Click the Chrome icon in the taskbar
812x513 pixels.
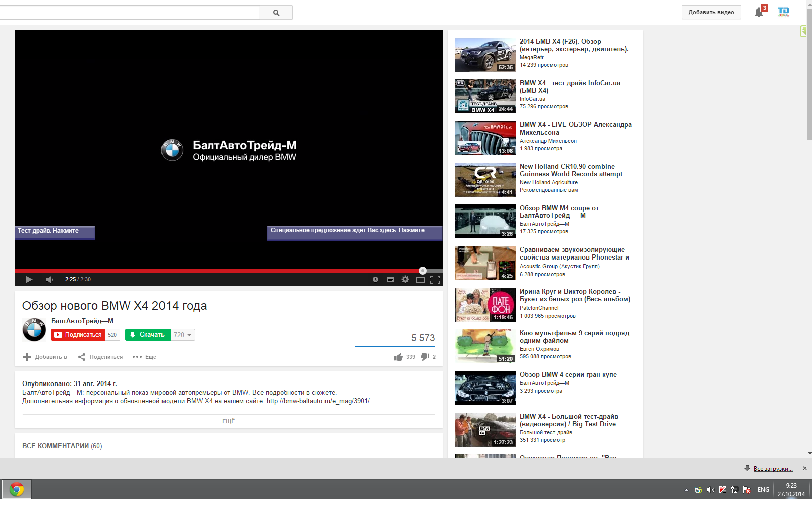point(17,489)
